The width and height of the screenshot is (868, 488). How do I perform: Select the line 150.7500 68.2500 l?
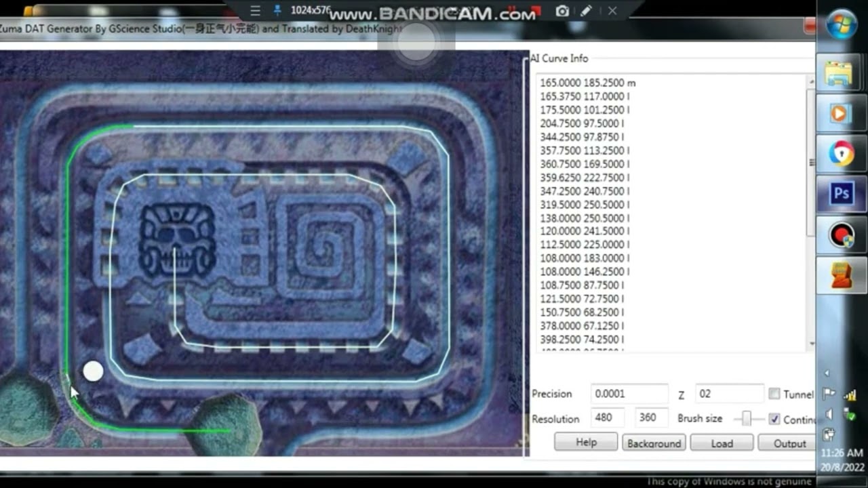pyautogui.click(x=582, y=312)
